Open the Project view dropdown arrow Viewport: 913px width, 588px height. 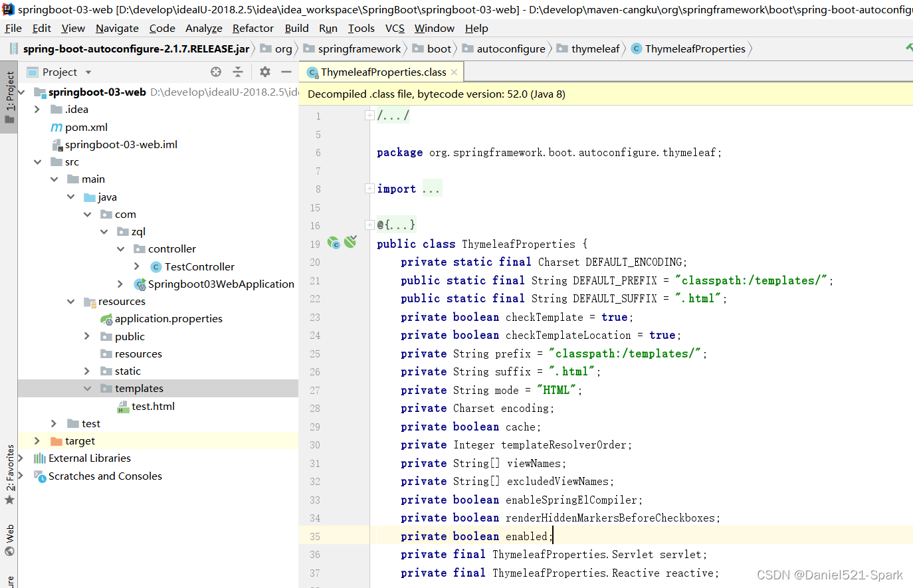coord(88,72)
